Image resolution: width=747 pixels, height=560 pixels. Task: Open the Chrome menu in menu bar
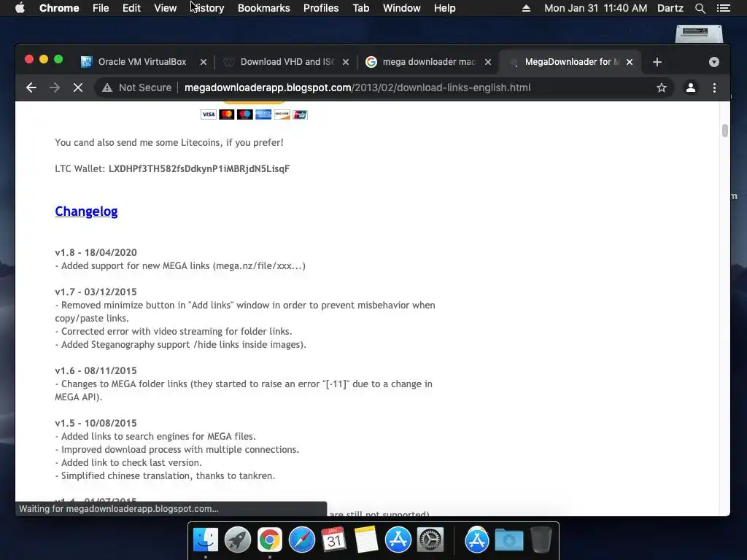tap(59, 8)
